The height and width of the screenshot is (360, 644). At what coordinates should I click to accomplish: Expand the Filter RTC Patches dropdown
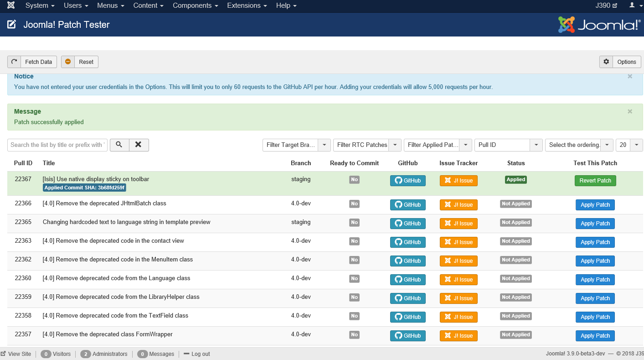pyautogui.click(x=367, y=145)
